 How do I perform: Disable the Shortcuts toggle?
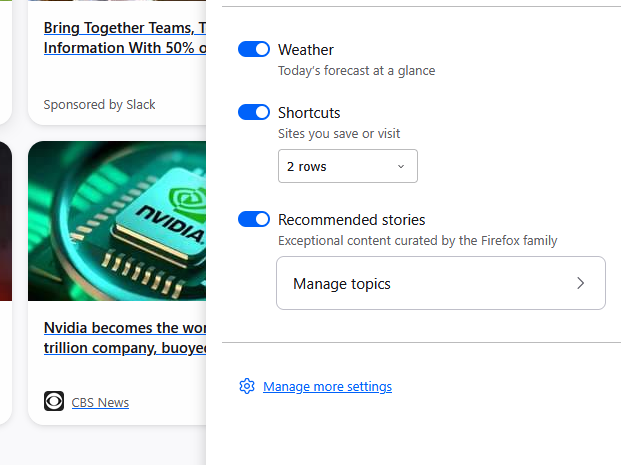[254, 112]
